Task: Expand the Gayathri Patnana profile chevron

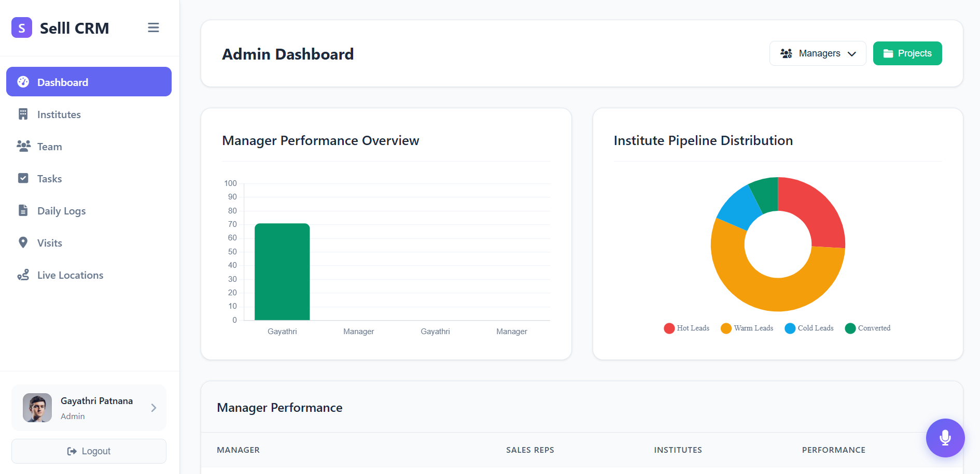Action: [153, 408]
